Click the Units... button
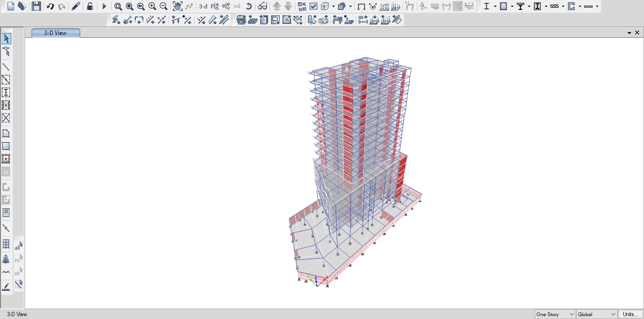This screenshot has height=319, width=644. [631, 314]
